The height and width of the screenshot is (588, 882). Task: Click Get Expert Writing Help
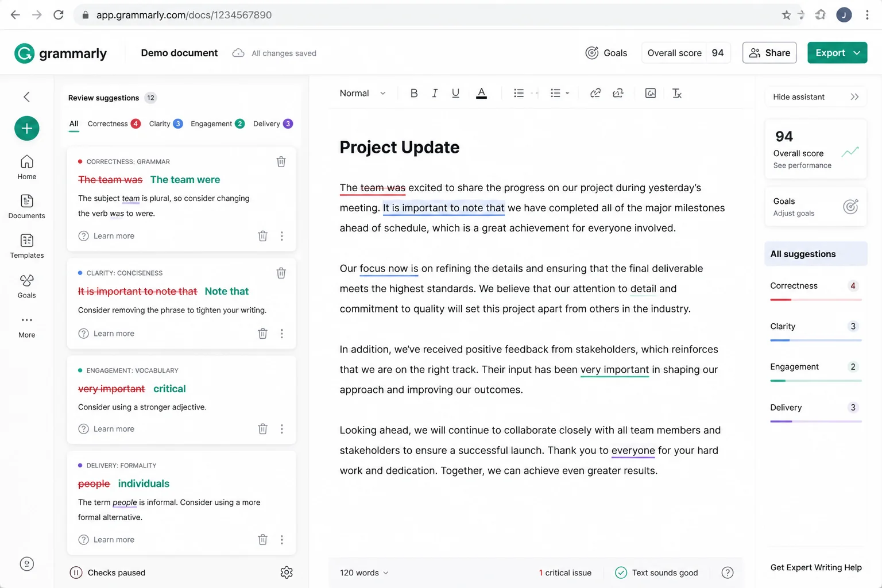[x=816, y=567]
